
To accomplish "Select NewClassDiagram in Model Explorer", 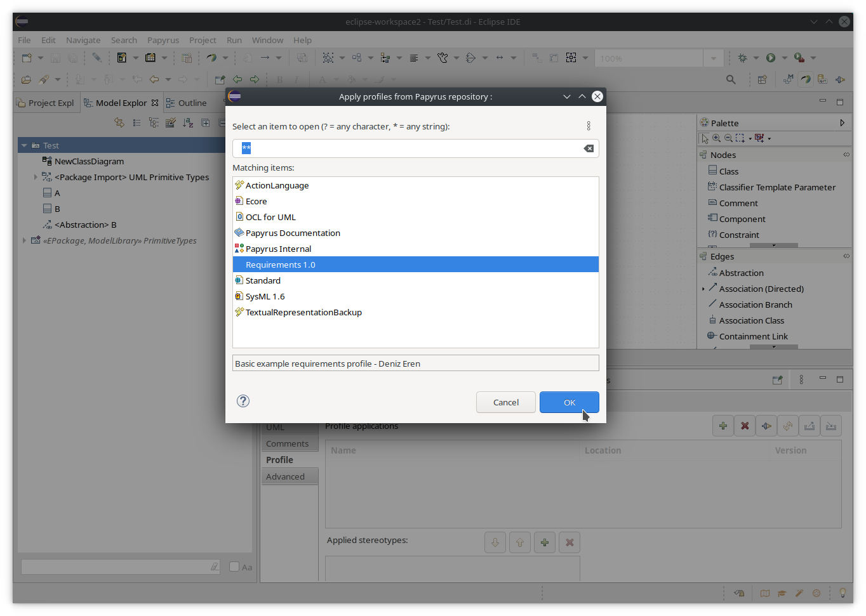I will [83, 161].
